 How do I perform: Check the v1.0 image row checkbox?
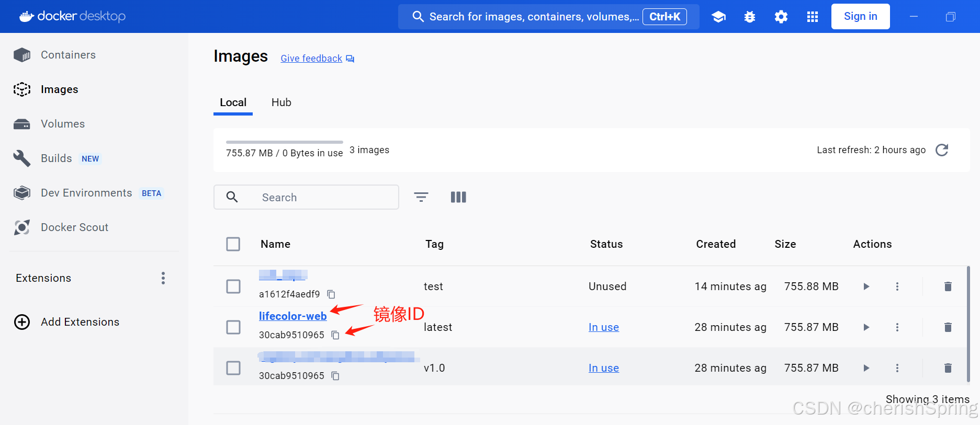[x=233, y=368]
